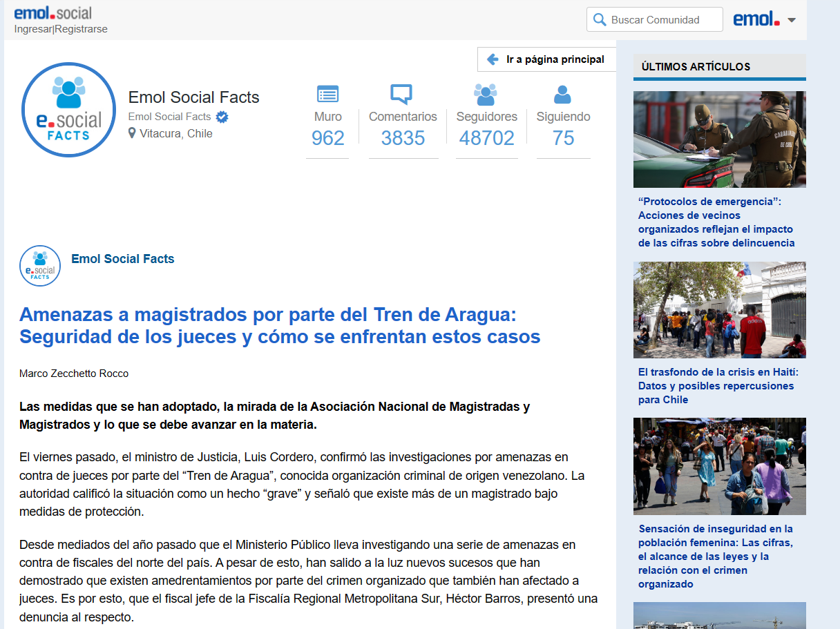Click the large e.social Facts profile avatar
Image resolution: width=840 pixels, height=629 pixels.
pyautogui.click(x=68, y=110)
